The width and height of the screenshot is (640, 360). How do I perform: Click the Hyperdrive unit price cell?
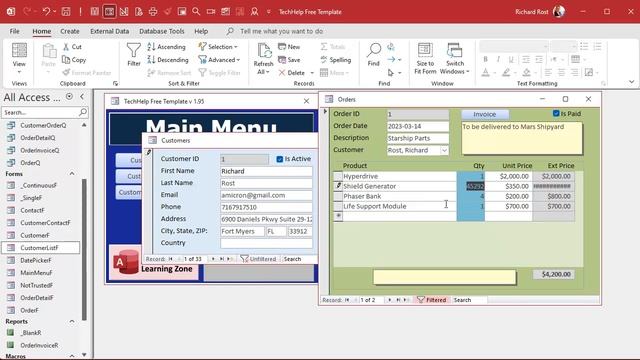(x=508, y=176)
